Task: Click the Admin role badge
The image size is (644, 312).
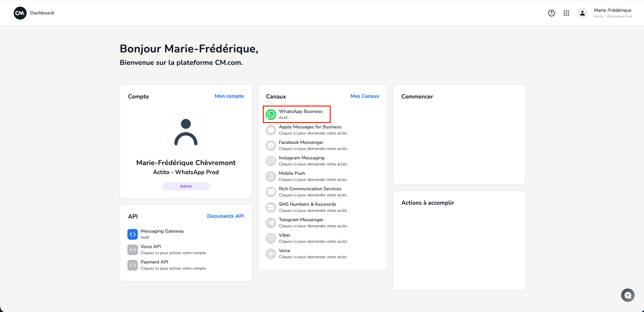Action: [186, 186]
